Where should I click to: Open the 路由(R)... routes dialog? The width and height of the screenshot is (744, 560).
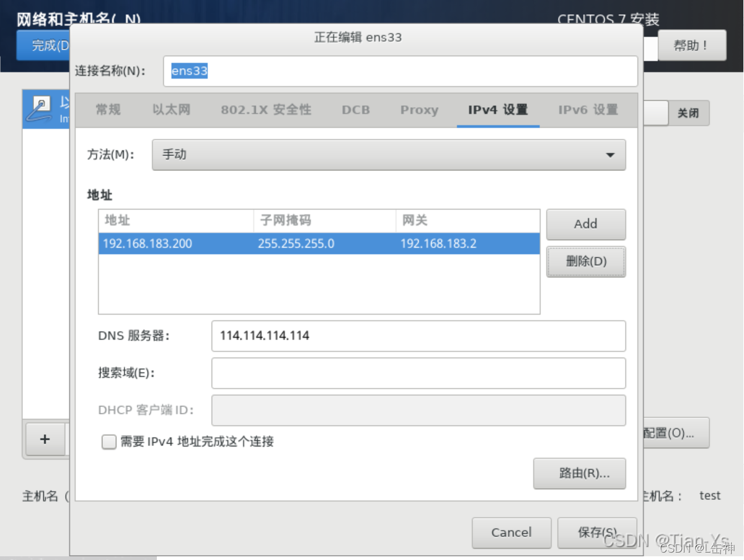click(x=580, y=473)
